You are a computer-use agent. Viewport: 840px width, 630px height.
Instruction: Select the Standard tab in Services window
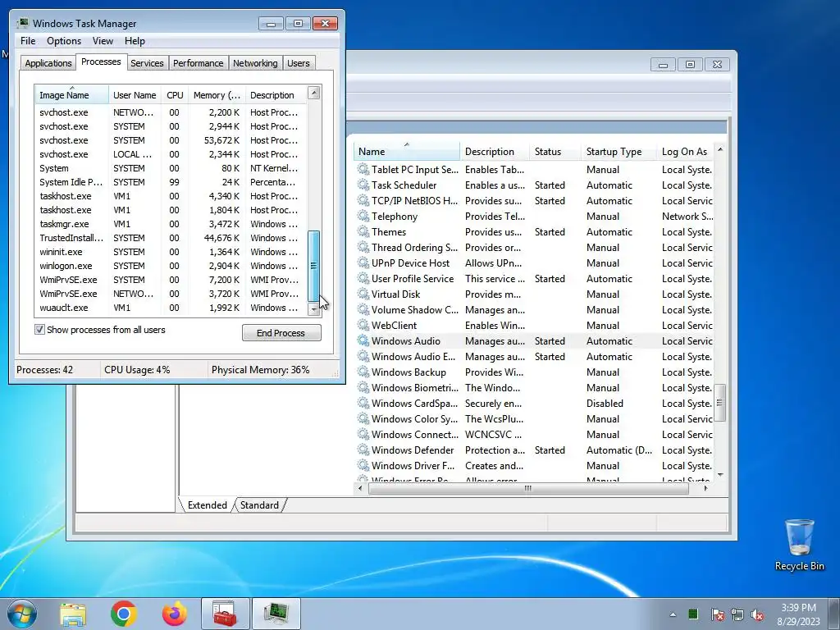259,505
